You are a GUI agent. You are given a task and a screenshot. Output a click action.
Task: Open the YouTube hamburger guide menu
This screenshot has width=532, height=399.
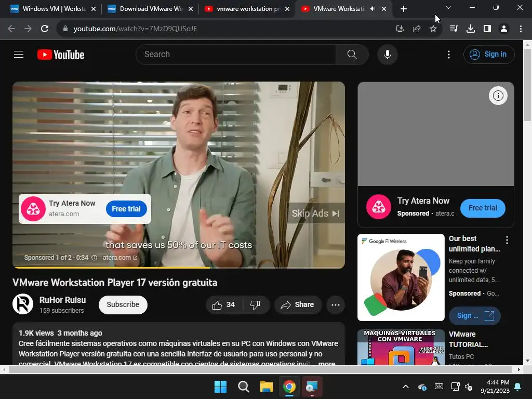19,54
